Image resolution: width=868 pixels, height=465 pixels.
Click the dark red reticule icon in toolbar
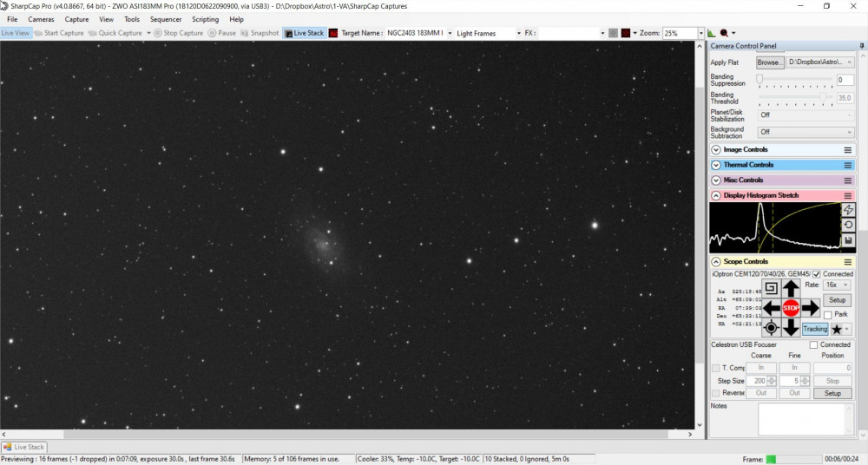[626, 33]
